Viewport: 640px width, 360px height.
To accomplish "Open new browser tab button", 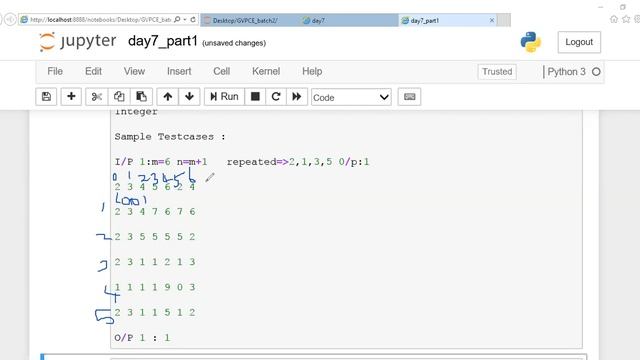I will click(504, 20).
